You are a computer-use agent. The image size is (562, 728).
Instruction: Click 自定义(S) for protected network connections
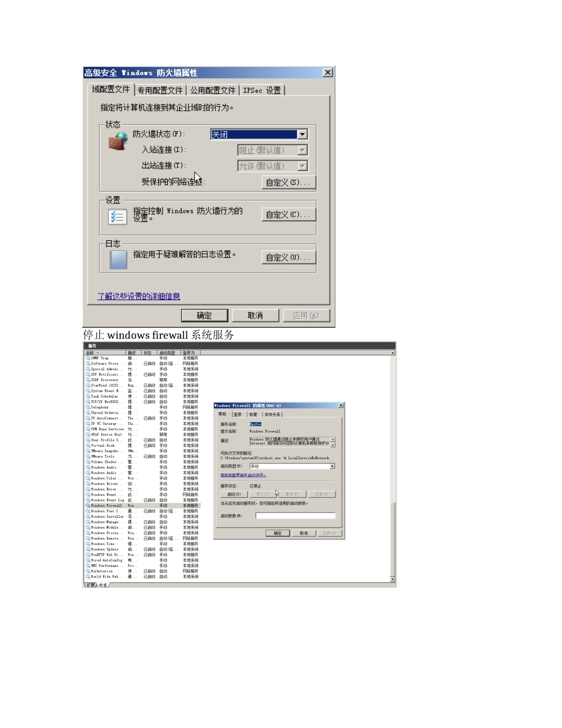289,182
